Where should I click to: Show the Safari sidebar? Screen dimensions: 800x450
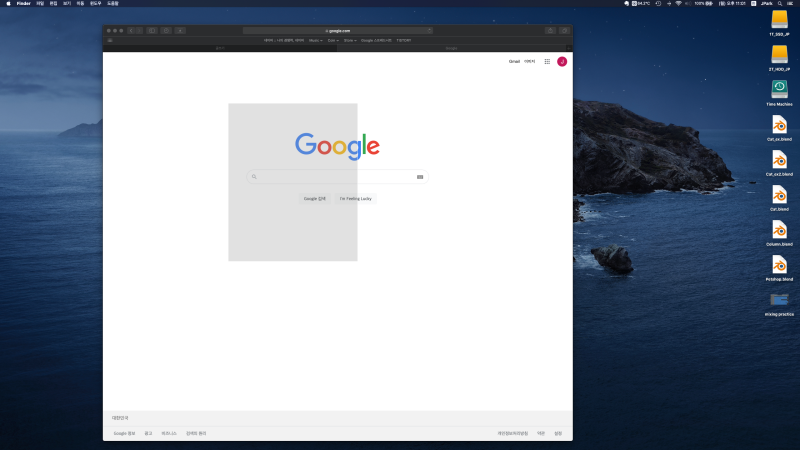152,31
